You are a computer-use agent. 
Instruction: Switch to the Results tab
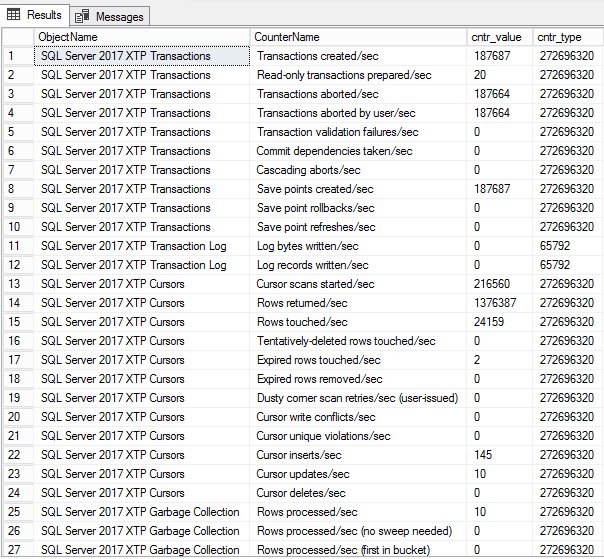[x=36, y=14]
